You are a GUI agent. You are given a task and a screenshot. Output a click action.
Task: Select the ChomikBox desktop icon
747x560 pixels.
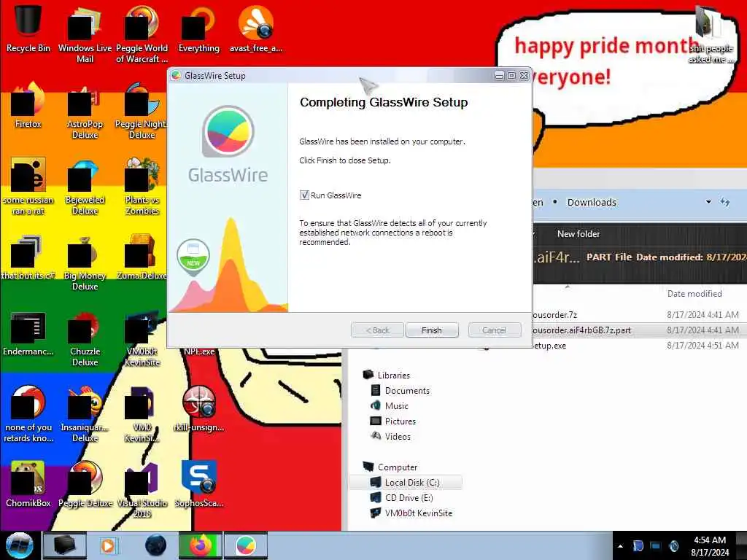[x=28, y=484]
